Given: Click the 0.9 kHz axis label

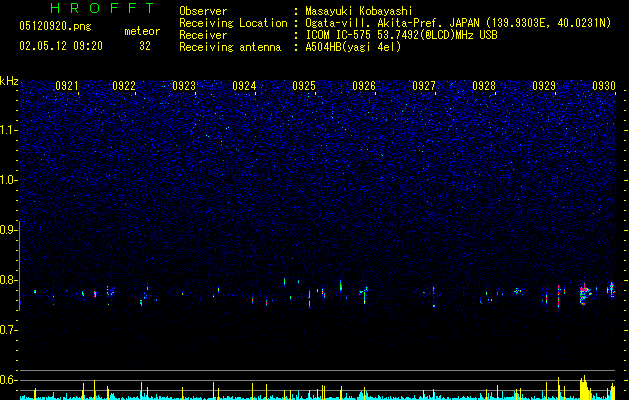Looking at the screenshot, I should pyautogui.click(x=7, y=230).
